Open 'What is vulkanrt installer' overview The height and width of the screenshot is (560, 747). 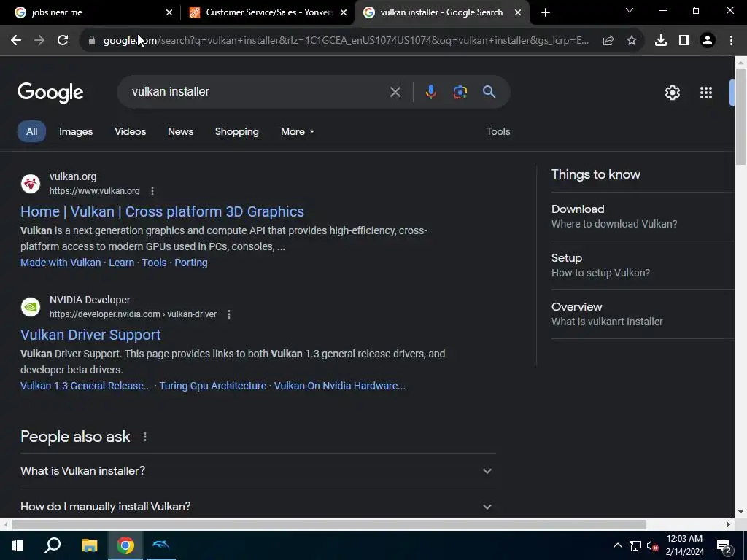point(642,314)
